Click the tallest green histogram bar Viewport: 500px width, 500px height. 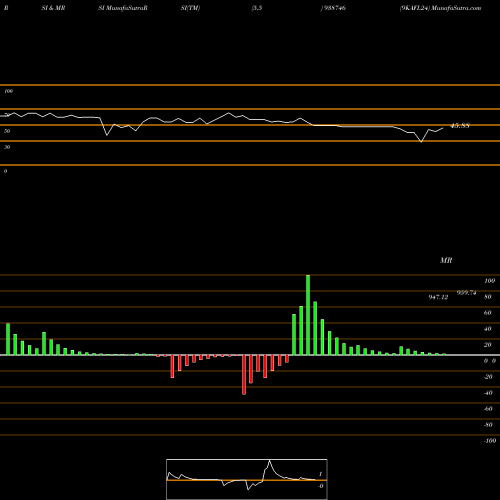click(x=308, y=315)
